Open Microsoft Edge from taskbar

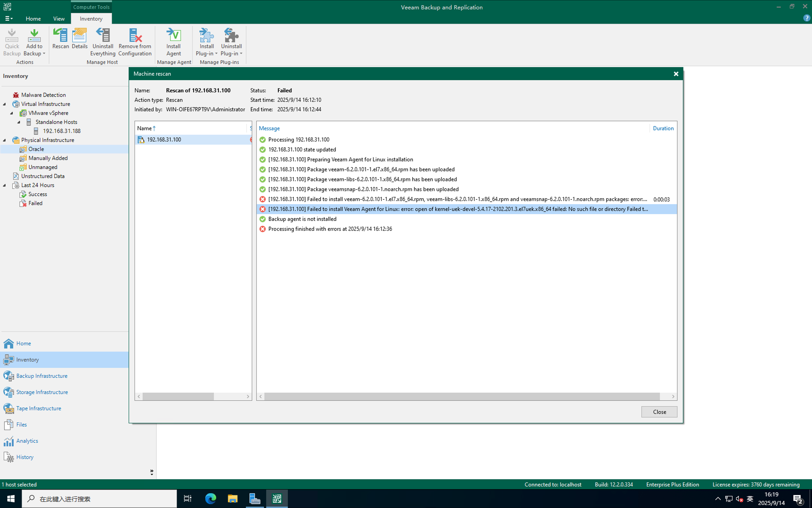[x=211, y=499]
